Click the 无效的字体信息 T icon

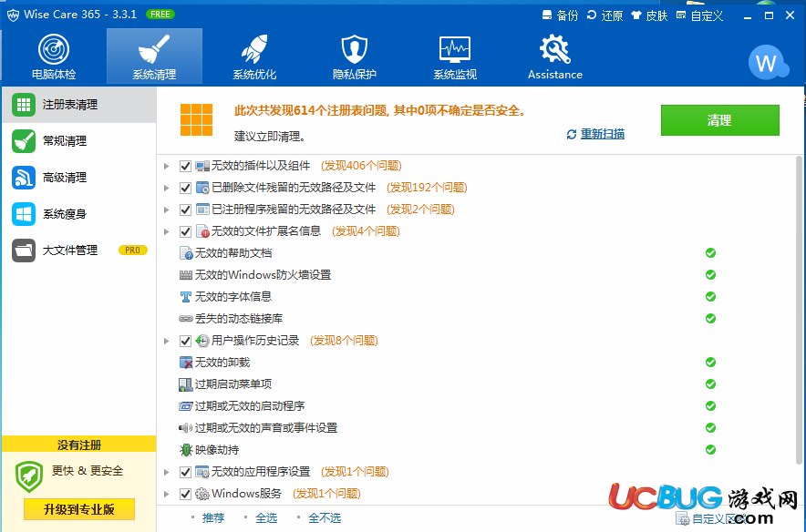(x=186, y=297)
